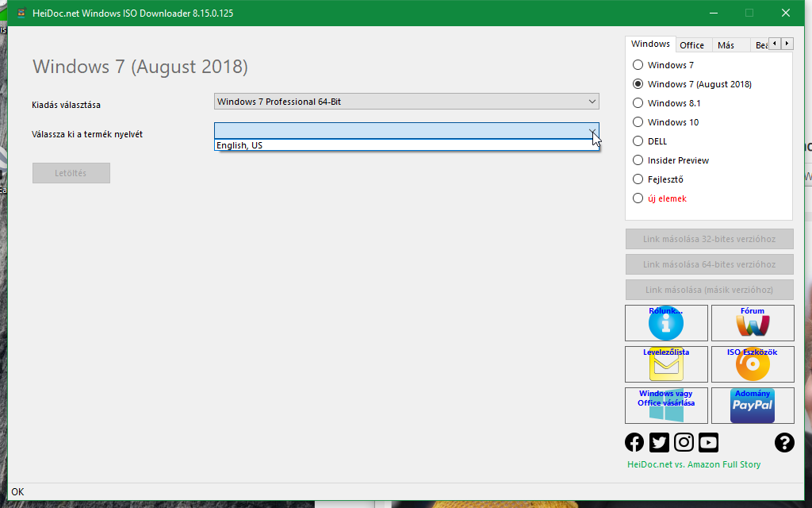Open the Twitter icon
This screenshot has height=508, width=812.
pos(659,442)
